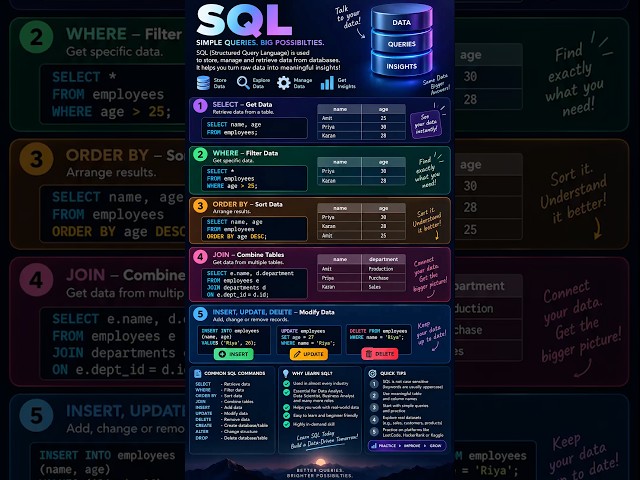640x480 pixels.
Task: Click CREATE in the Common SQL Commands list
Action: [203, 425]
